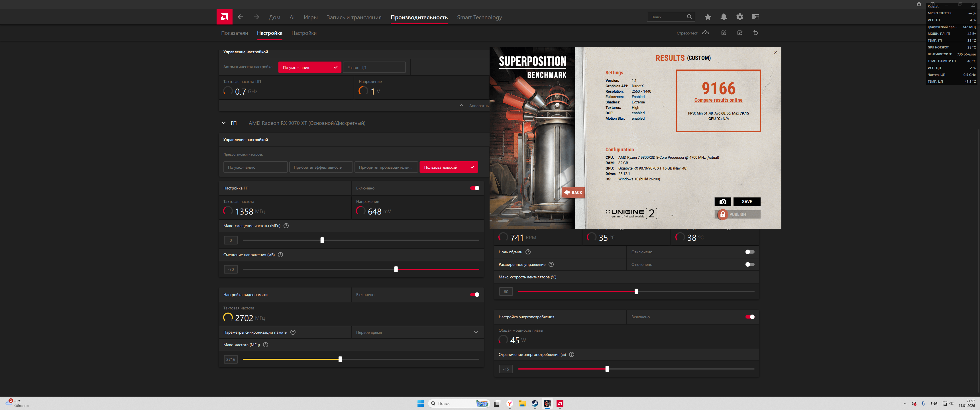Collapse the Аппаратные chevron section

[x=461, y=105]
